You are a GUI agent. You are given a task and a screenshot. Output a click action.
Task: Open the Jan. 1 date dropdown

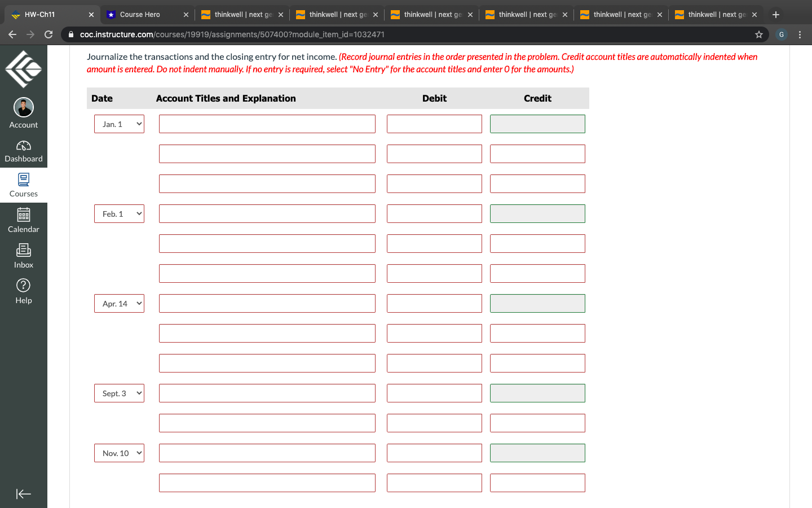click(x=119, y=124)
